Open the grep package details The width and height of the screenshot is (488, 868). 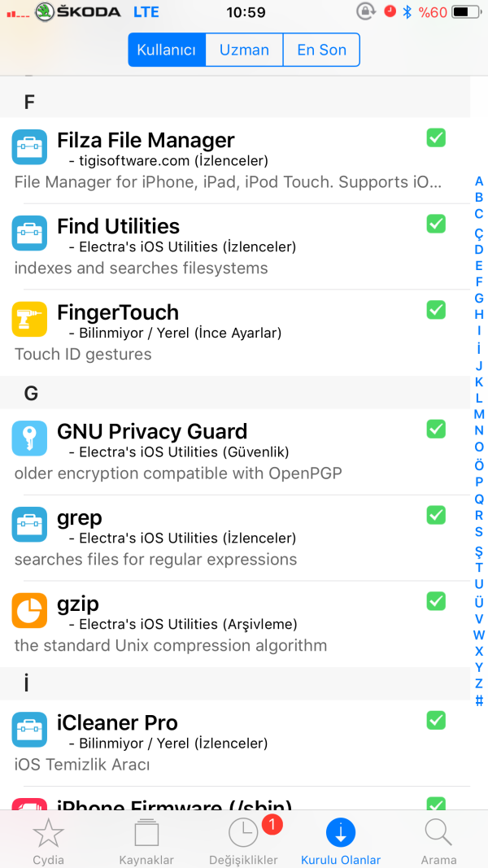228,538
